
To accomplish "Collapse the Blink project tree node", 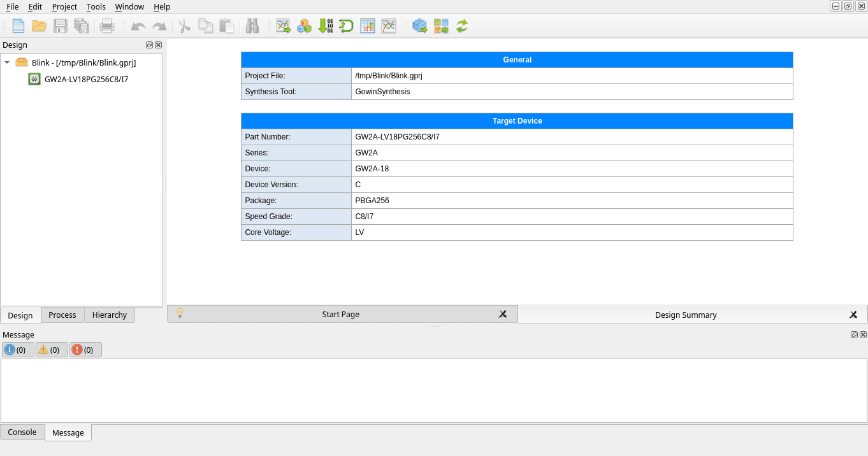I will click(x=7, y=62).
